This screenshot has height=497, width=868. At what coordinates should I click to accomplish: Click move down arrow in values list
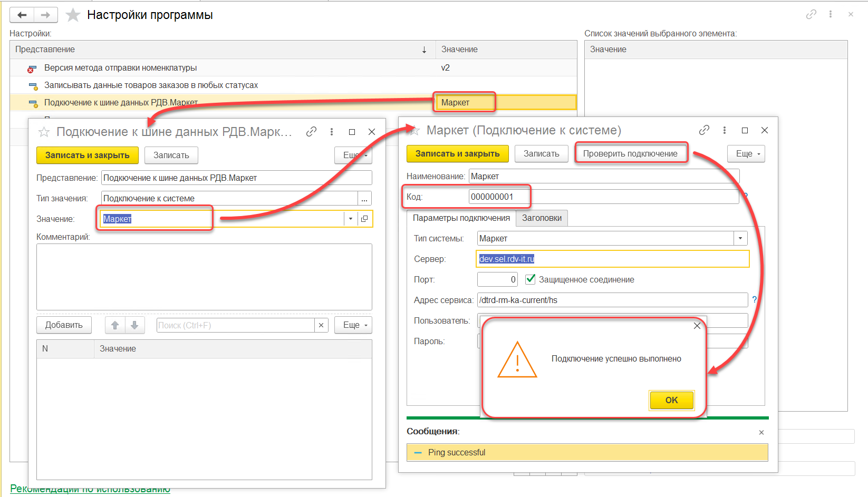[134, 325]
